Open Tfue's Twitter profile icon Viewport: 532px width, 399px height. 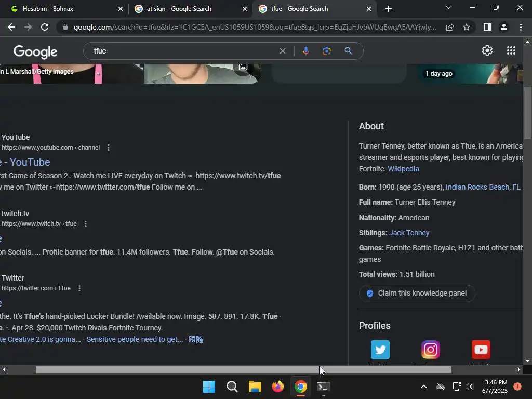pos(380,350)
